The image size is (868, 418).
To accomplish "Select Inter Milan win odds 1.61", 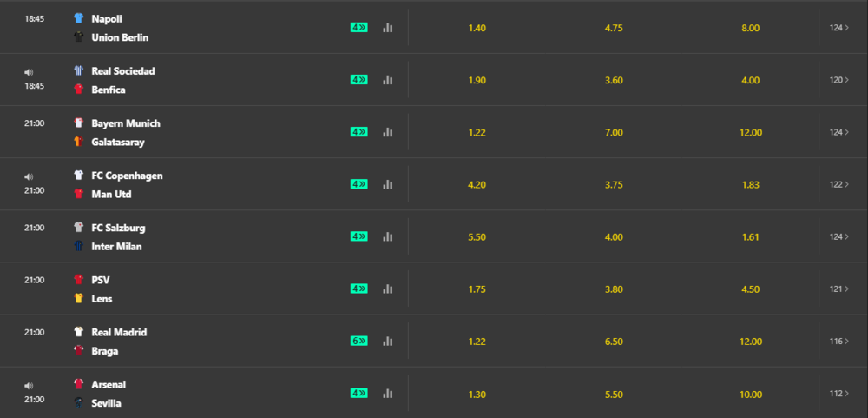I will [751, 236].
